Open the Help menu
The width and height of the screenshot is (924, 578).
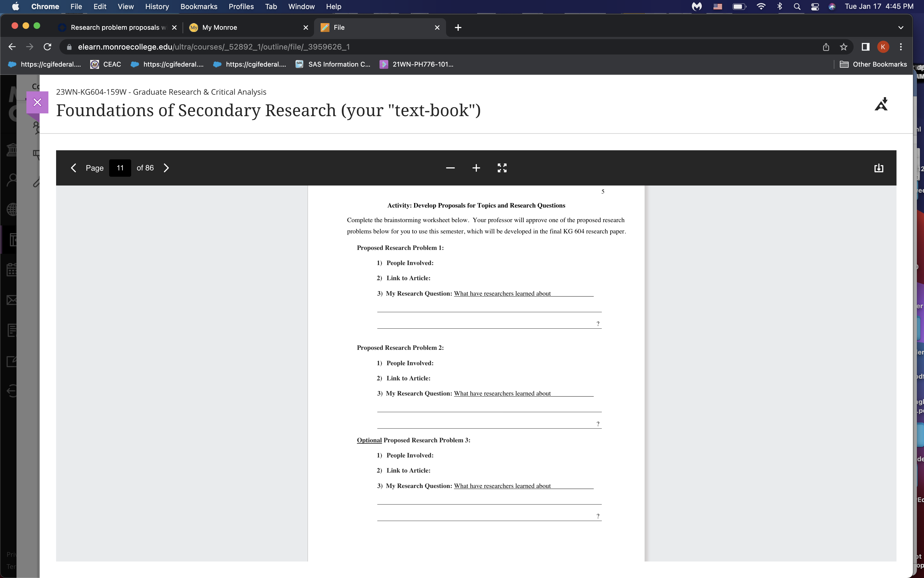tap(333, 7)
